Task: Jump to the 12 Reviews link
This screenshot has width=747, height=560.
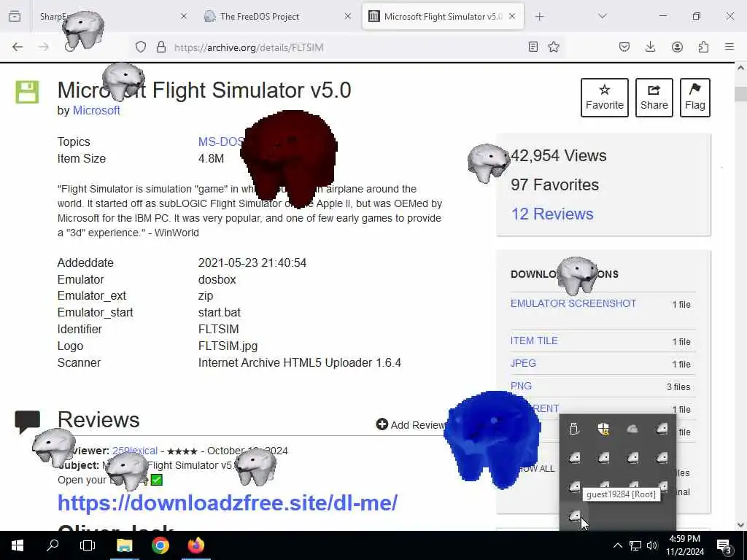Action: coord(552,214)
